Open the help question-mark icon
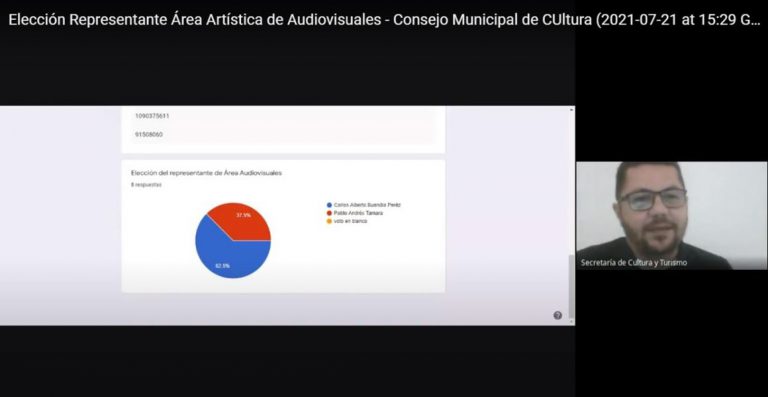 click(557, 315)
